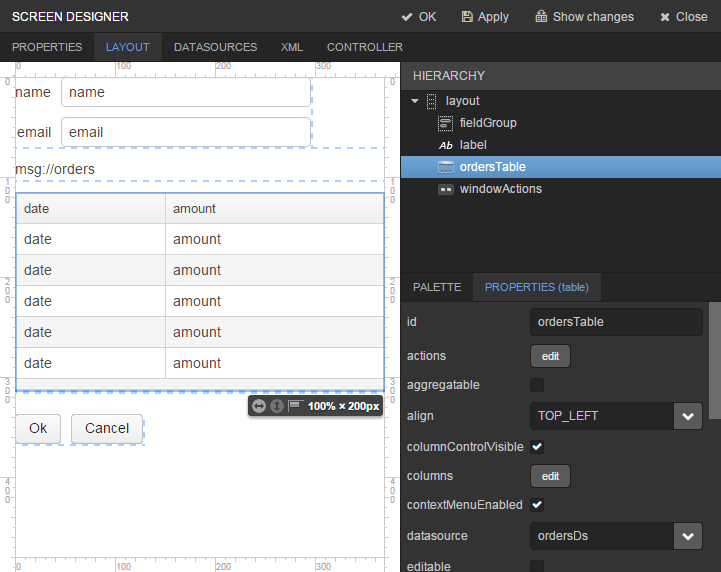Select the fieldGroup component icon
Screen dimensions: 721x572
point(446,123)
